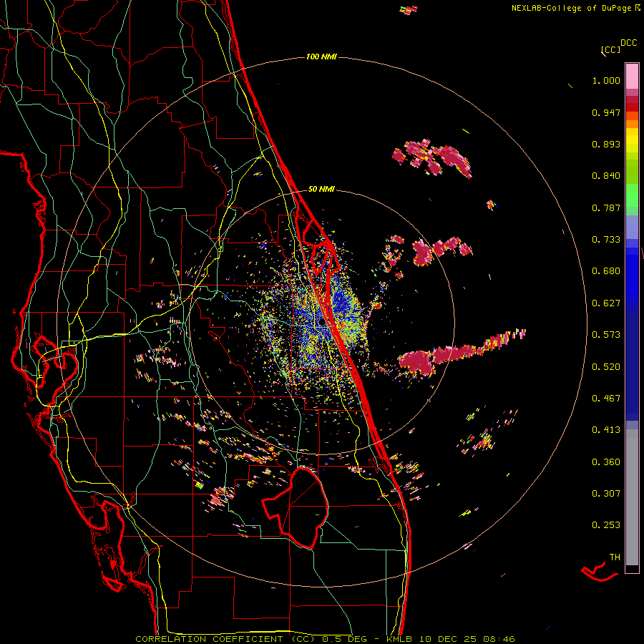644x644 pixels.
Task: Click the 0.520 scale value
Action: (606, 367)
